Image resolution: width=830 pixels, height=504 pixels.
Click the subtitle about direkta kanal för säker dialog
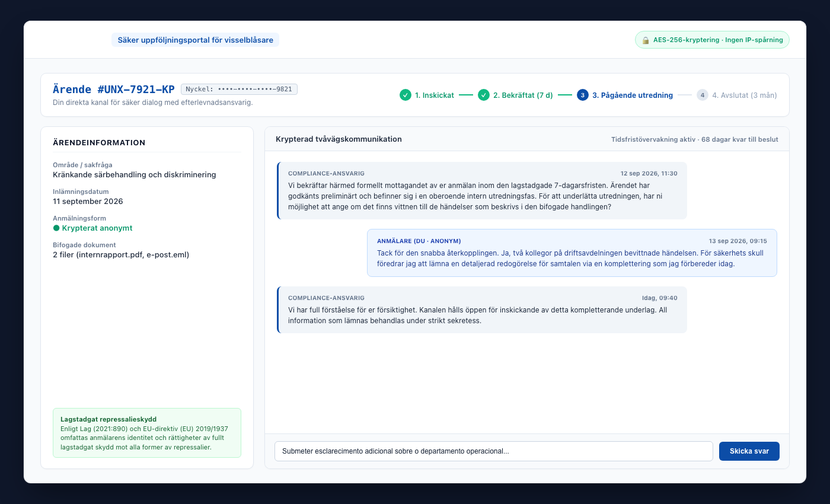[153, 103]
